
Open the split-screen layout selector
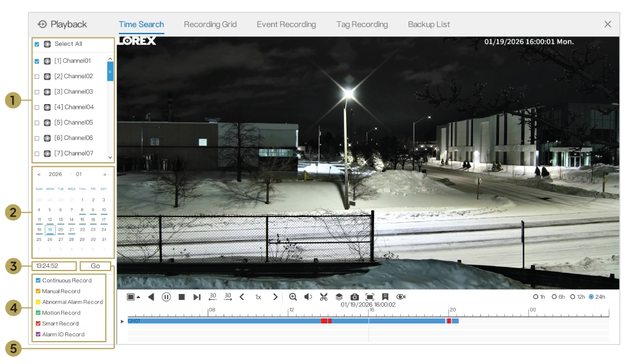[x=133, y=297]
